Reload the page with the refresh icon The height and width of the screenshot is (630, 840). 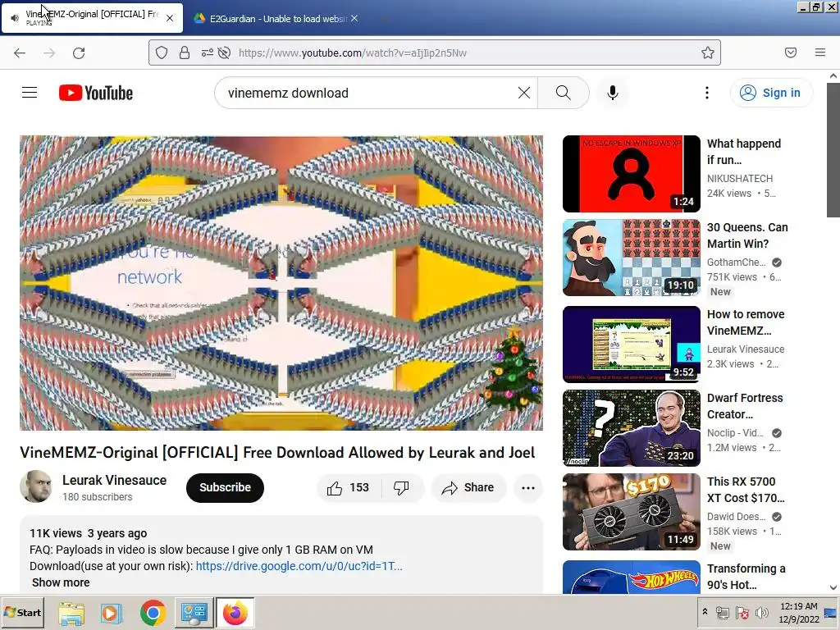[79, 52]
